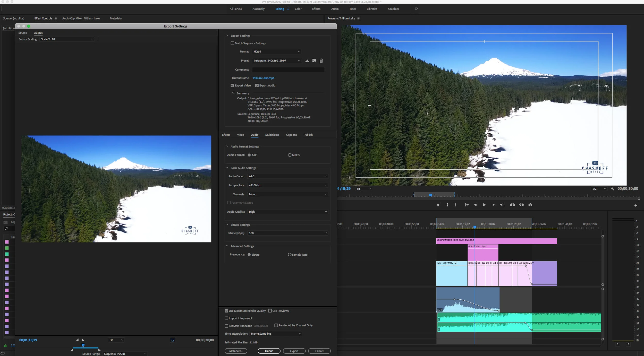This screenshot has width=644, height=356.
Task: Click the Step Forward one frame icon
Action: [x=493, y=205]
